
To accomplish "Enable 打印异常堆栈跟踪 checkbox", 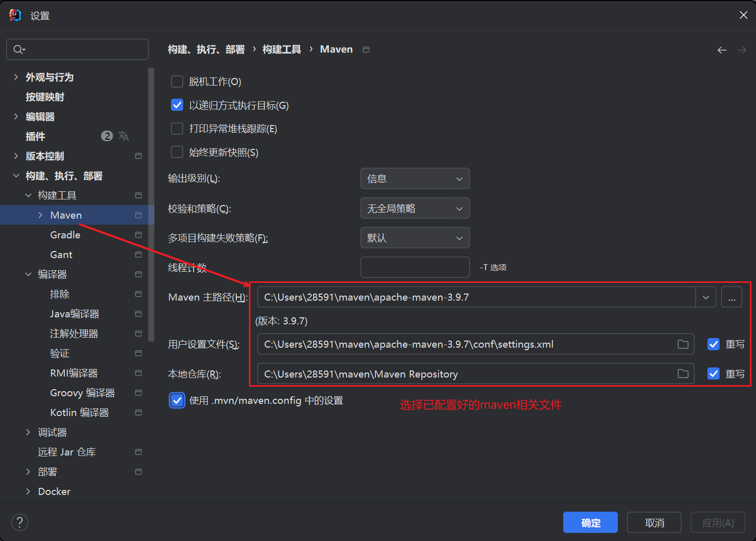I will tap(177, 129).
